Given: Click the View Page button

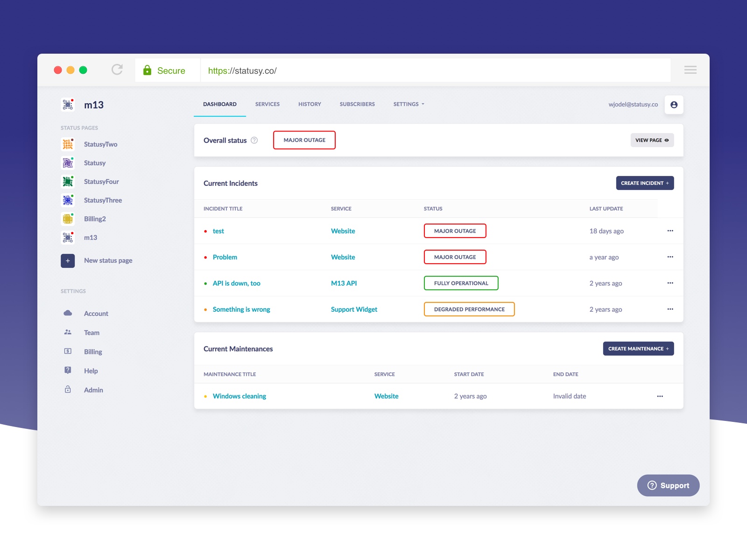Looking at the screenshot, I should [x=652, y=140].
